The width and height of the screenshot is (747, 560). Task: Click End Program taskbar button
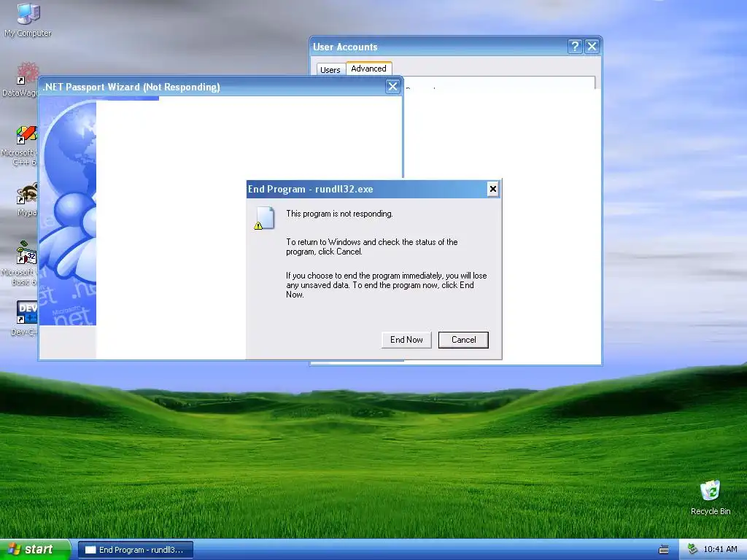tap(136, 550)
